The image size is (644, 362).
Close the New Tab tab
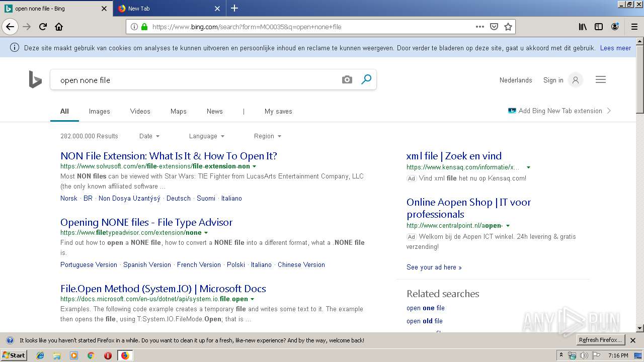(217, 9)
